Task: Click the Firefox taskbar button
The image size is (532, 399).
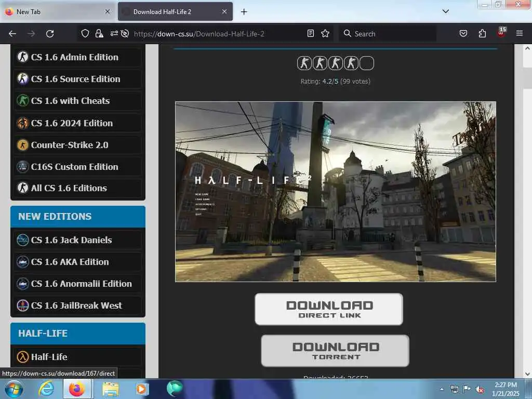Action: coord(77,389)
